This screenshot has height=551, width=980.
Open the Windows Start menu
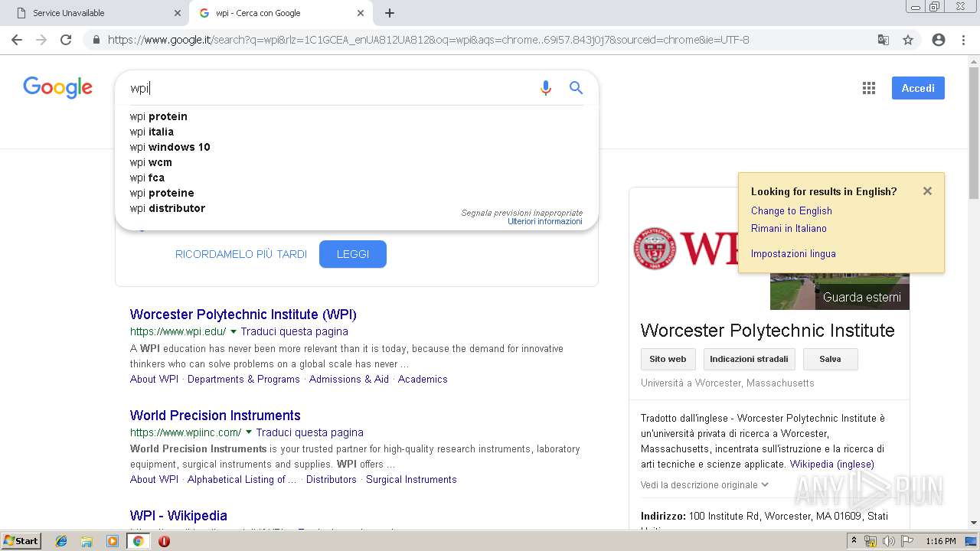point(21,541)
